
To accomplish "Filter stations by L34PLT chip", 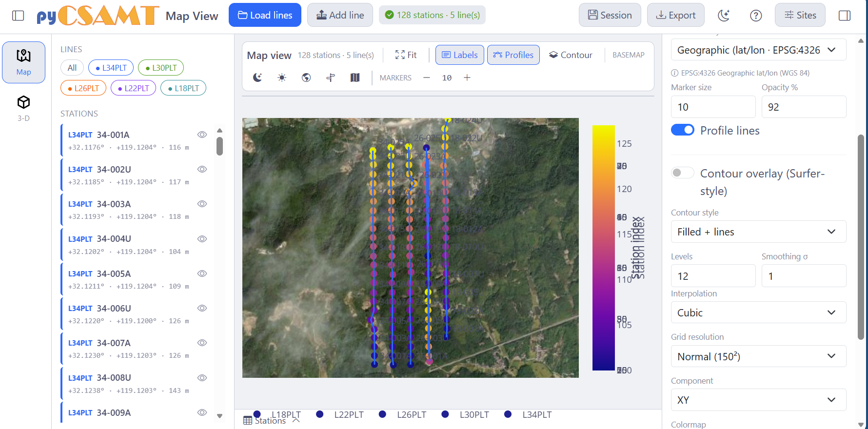I will pos(111,68).
